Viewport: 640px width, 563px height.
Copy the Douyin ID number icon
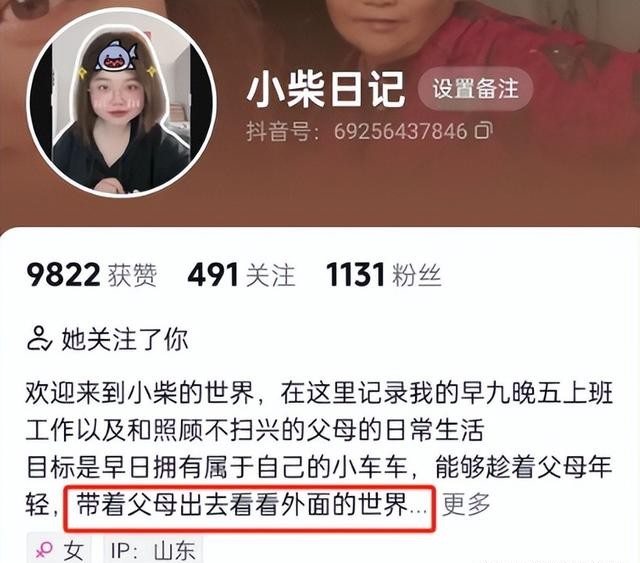pyautogui.click(x=484, y=131)
